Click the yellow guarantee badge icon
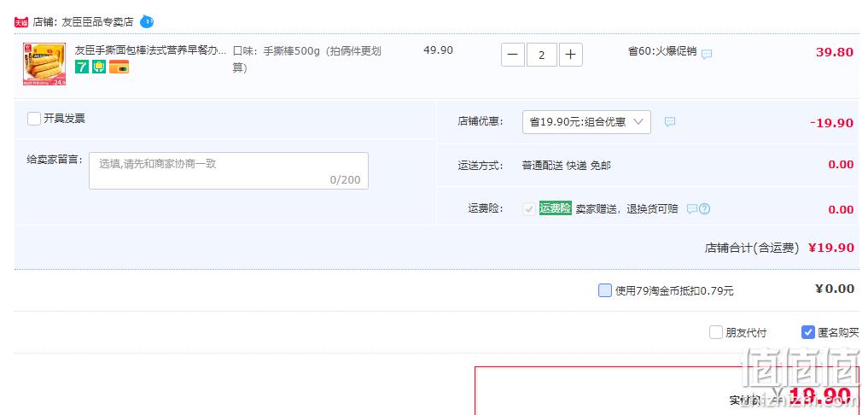This screenshot has width=868, height=415. point(99,67)
